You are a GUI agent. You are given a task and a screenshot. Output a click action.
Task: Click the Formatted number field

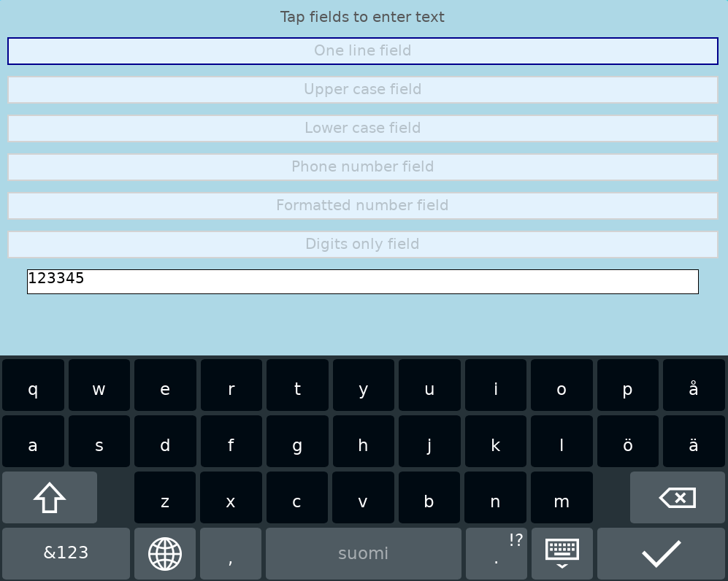tap(363, 206)
